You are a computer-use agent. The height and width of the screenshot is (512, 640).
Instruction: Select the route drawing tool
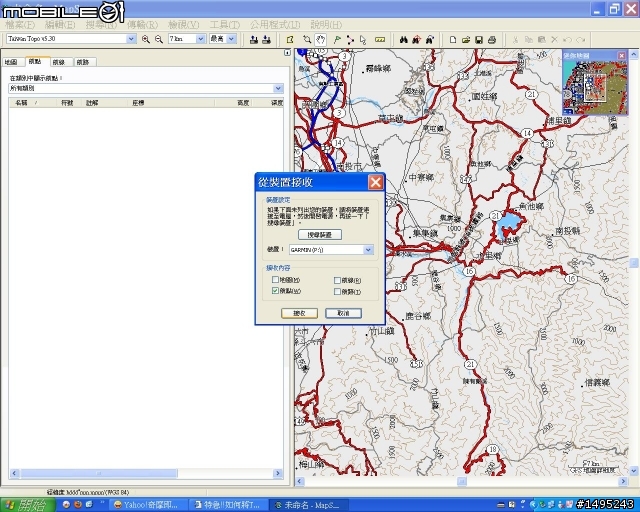(x=350, y=40)
